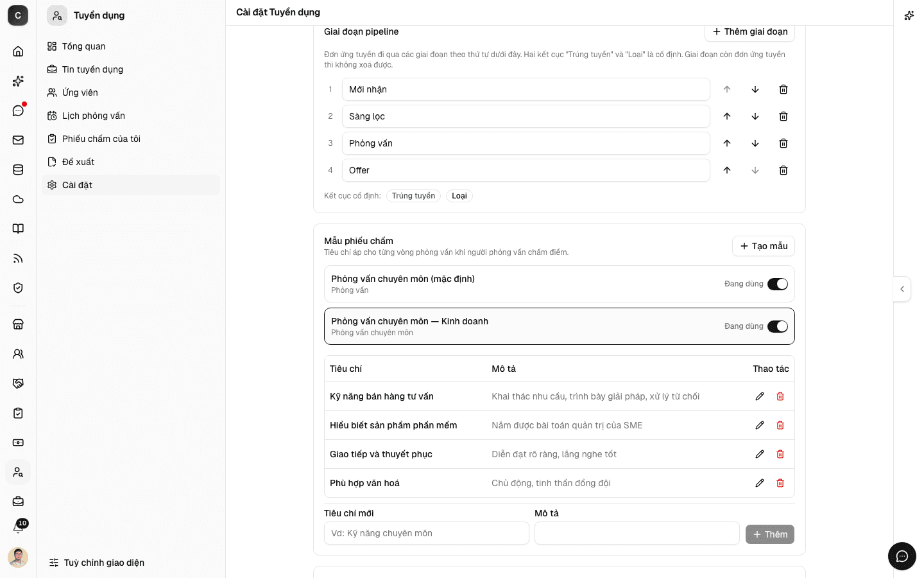Click the Tạo mẫu button
The image size is (924, 578).
764,246
